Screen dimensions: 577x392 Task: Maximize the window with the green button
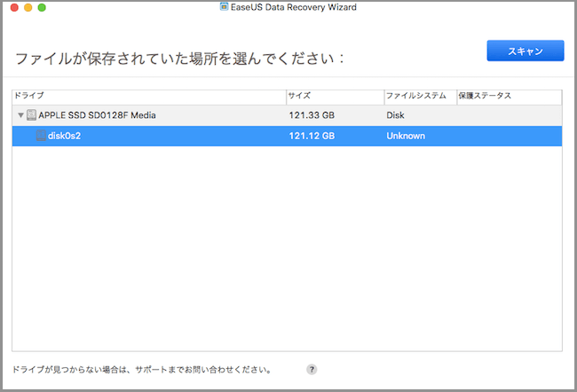click(x=42, y=7)
